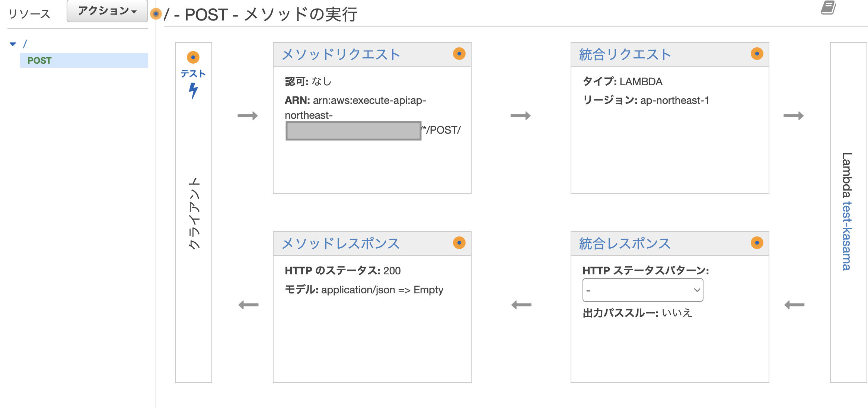Image resolution: width=868 pixels, height=408 pixels.
Task: Open the test-kasama Lambda function link
Action: tap(847, 236)
